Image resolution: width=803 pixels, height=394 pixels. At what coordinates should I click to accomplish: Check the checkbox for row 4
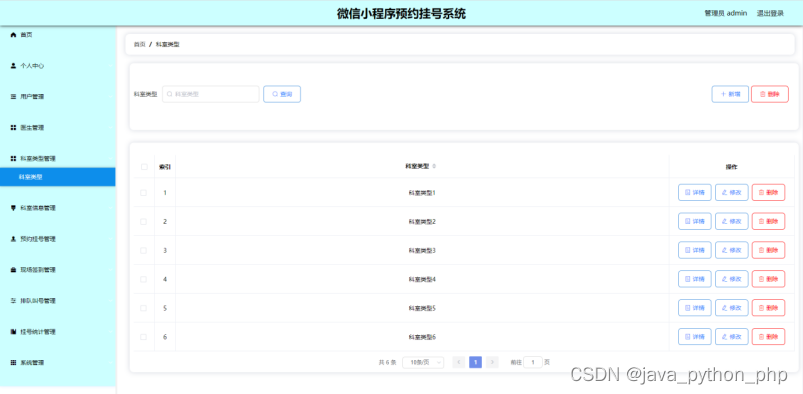[x=143, y=279]
